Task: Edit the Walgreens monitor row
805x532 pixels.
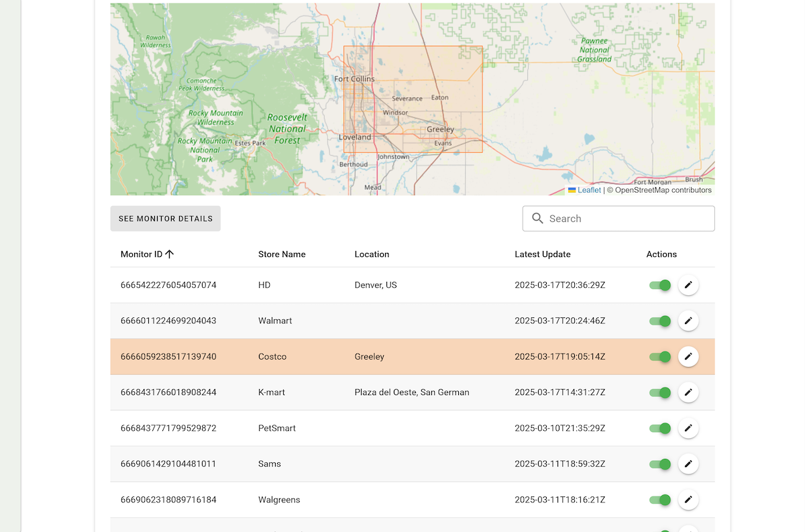Action: 688,500
